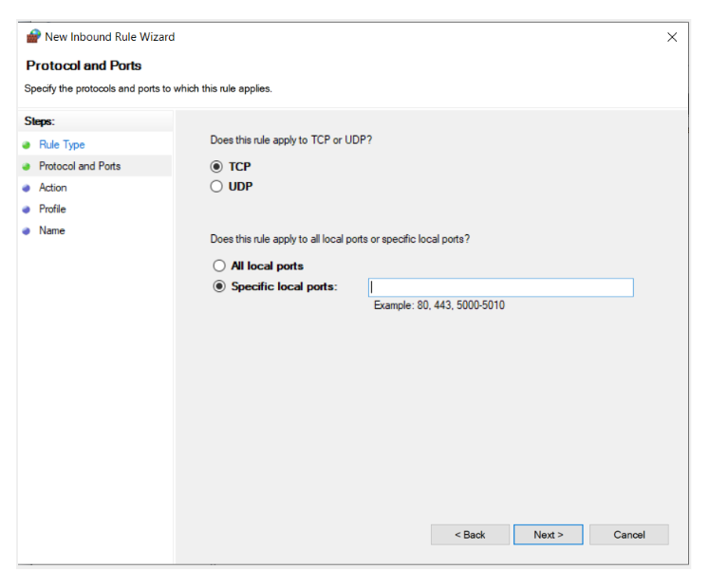The image size is (709, 588).
Task: Choose the UDP protocol option
Action: coord(217,187)
